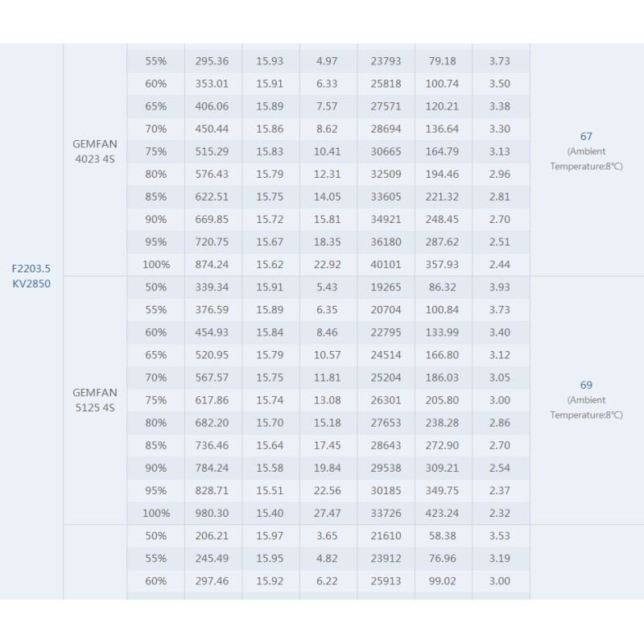Select the 206.21 thrust cell

click(212, 535)
